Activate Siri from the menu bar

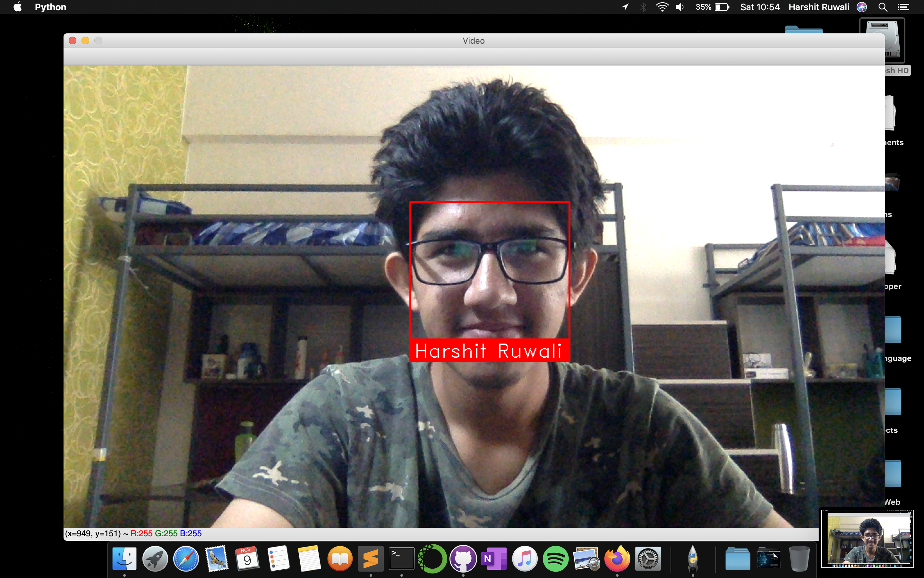coord(862,7)
